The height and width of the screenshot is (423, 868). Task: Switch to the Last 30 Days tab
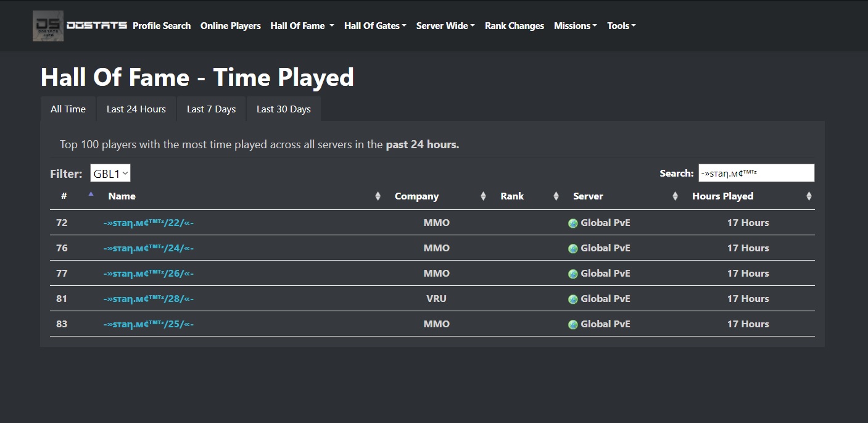[284, 109]
